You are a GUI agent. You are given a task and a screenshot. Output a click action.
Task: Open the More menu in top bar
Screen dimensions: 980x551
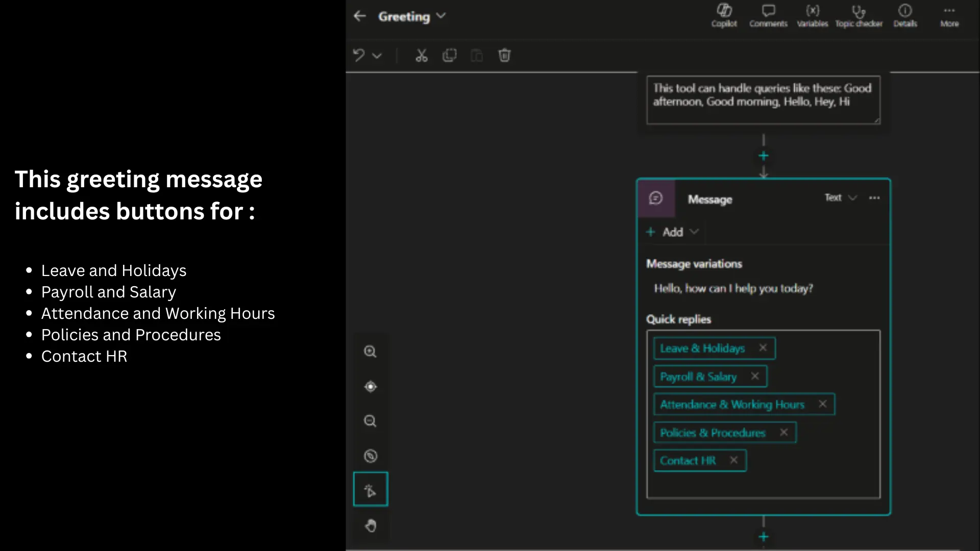(949, 15)
